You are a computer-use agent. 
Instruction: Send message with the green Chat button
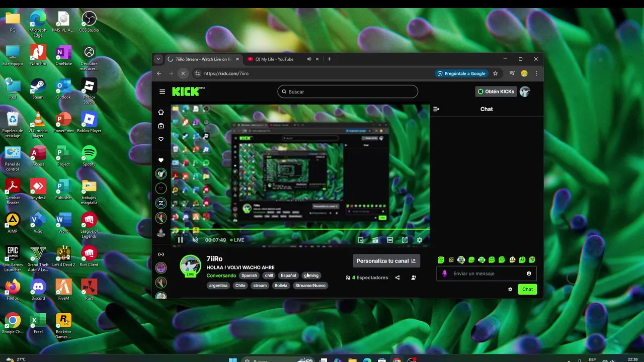[x=527, y=289]
